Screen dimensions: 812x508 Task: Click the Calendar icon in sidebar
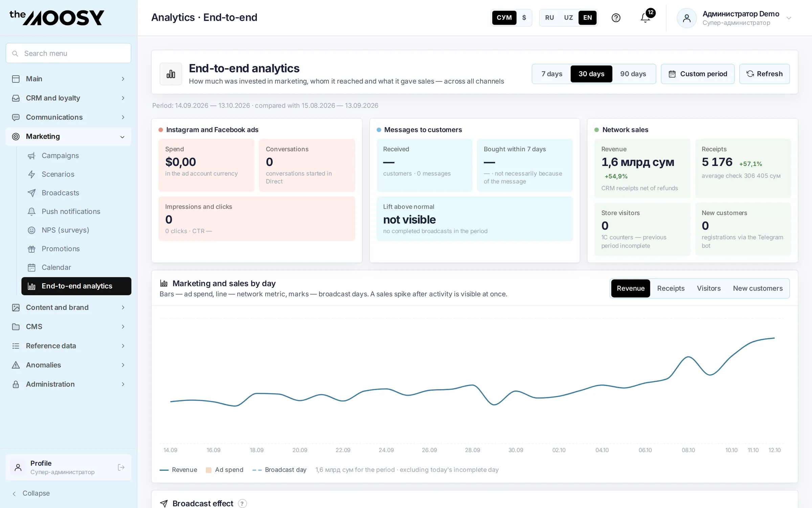pos(31,267)
